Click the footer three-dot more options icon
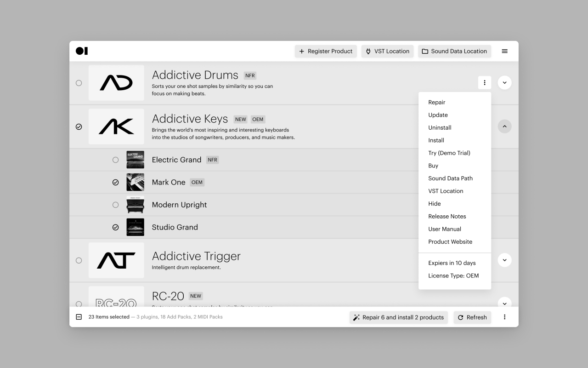 pyautogui.click(x=504, y=317)
